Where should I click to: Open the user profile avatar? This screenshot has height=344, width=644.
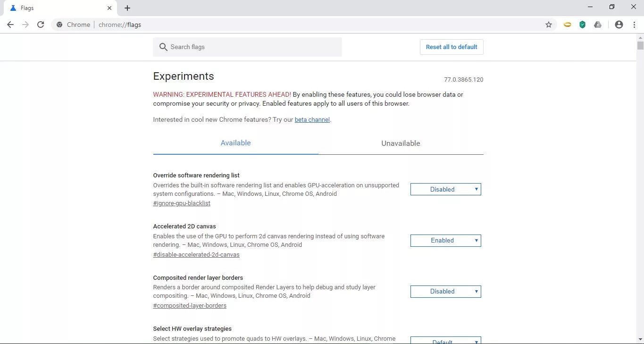[x=619, y=25]
